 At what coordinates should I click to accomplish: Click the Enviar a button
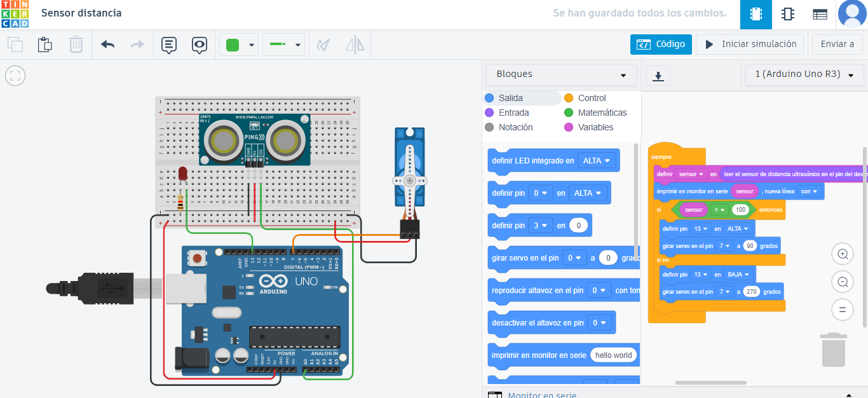coord(837,45)
